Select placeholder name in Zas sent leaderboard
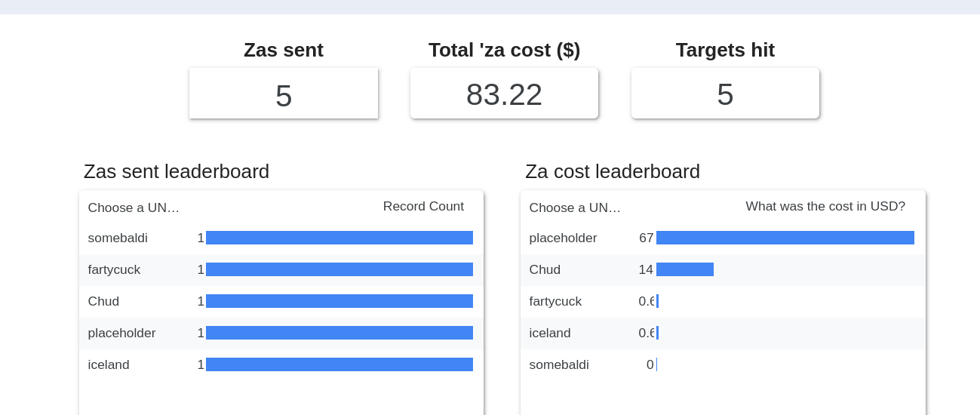This screenshot has height=415, width=980. pyautogui.click(x=121, y=334)
